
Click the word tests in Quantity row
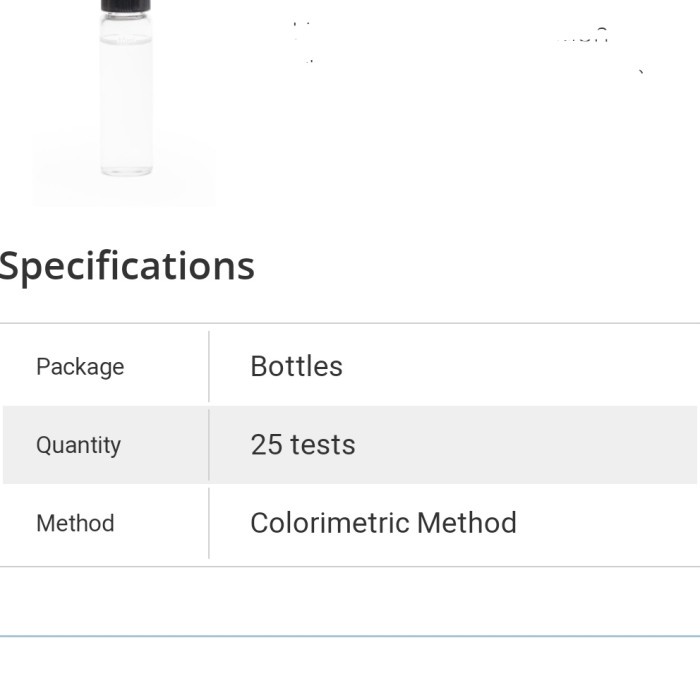click(322, 444)
